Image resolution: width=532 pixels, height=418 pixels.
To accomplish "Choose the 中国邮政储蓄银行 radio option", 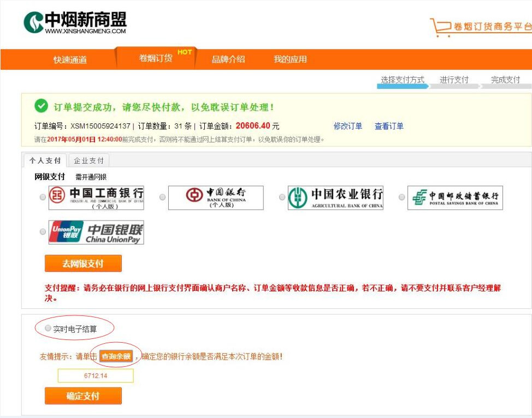I will click(x=401, y=197).
